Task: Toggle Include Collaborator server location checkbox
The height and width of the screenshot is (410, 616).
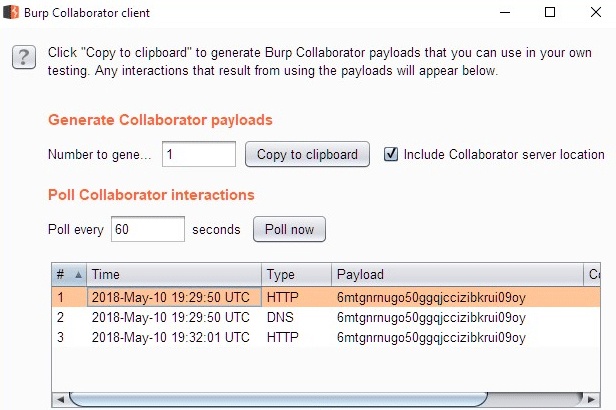Action: click(x=392, y=154)
